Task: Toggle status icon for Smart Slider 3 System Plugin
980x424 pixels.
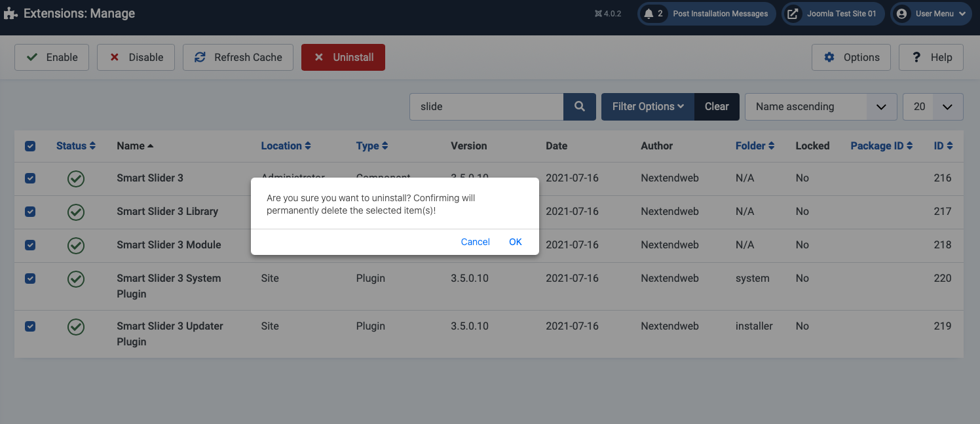Action: pos(76,279)
